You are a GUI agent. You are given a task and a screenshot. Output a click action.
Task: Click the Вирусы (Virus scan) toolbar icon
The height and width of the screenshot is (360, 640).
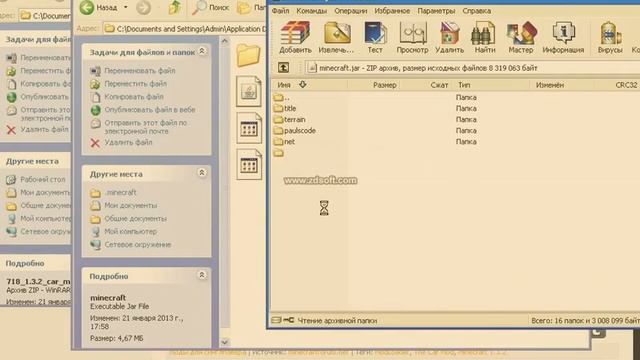tap(610, 38)
